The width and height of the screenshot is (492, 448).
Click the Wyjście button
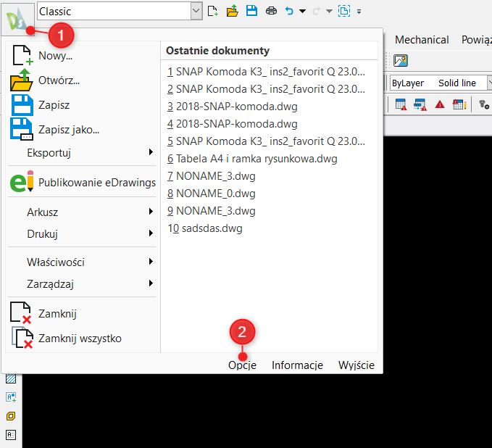tap(356, 365)
